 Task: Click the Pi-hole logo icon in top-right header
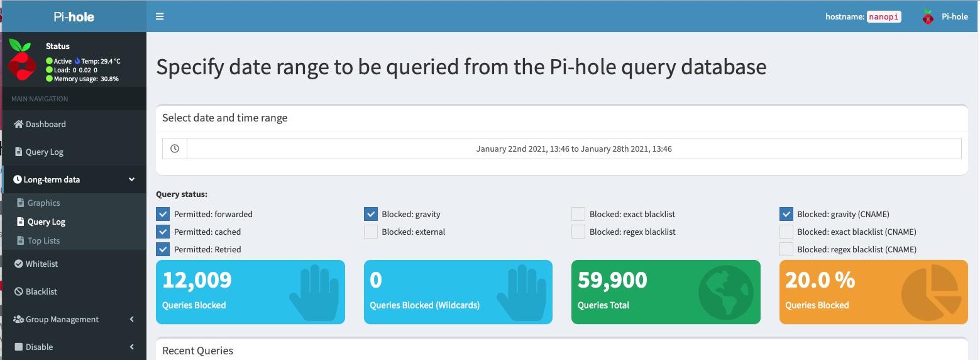click(x=928, y=17)
